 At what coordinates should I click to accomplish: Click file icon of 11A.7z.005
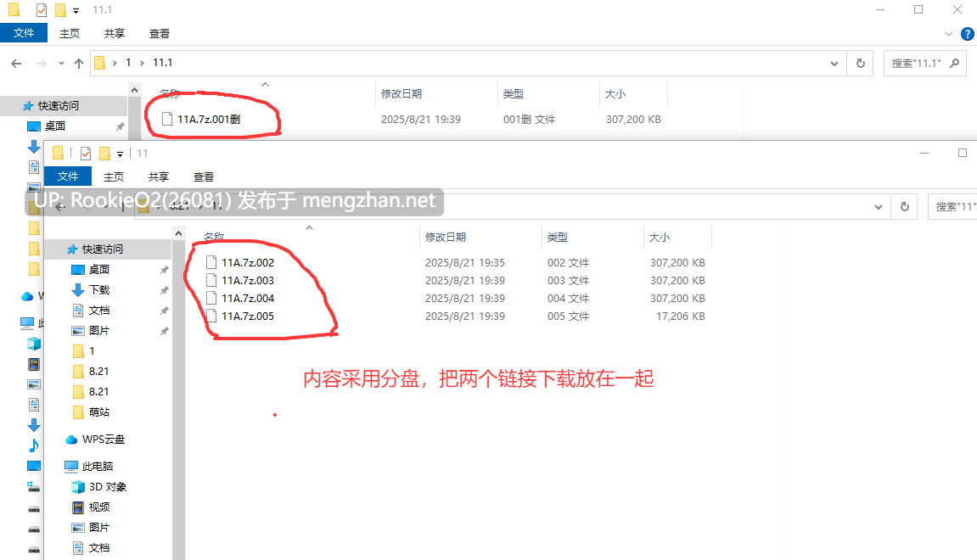(211, 316)
